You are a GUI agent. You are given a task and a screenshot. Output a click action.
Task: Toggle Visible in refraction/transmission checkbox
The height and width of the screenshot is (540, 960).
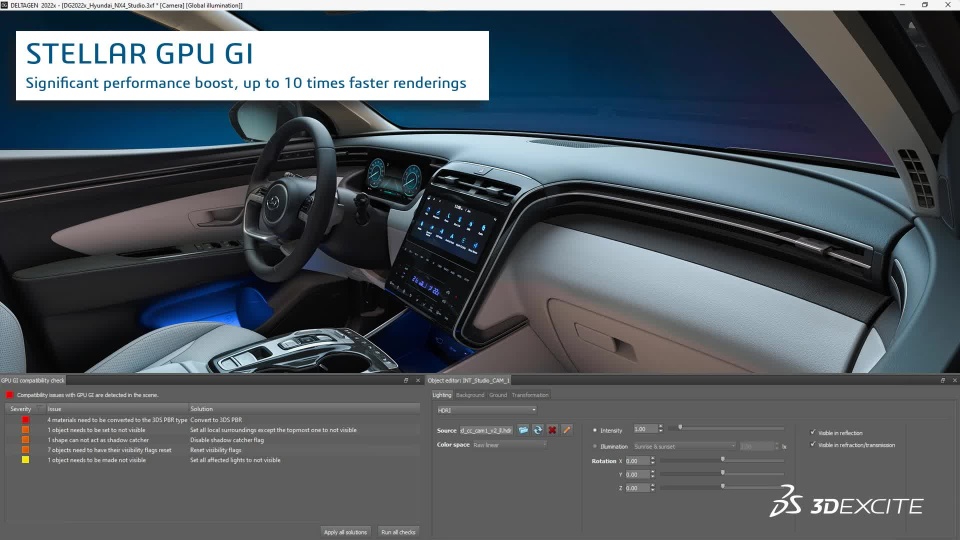pos(813,444)
